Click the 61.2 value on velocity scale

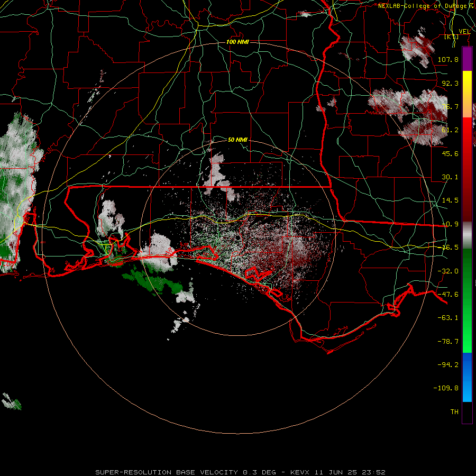450,130
